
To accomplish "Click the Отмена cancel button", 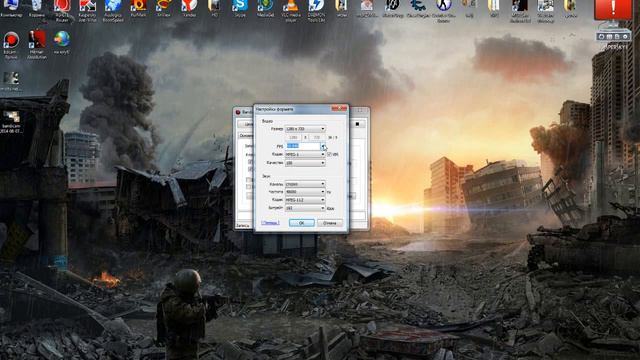I will (x=330, y=223).
